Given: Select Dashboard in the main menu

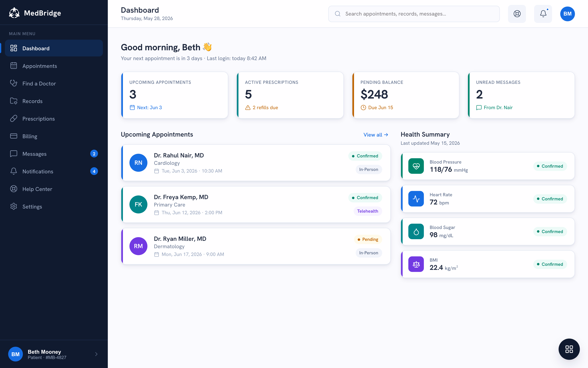Looking at the screenshot, I should [x=54, y=48].
